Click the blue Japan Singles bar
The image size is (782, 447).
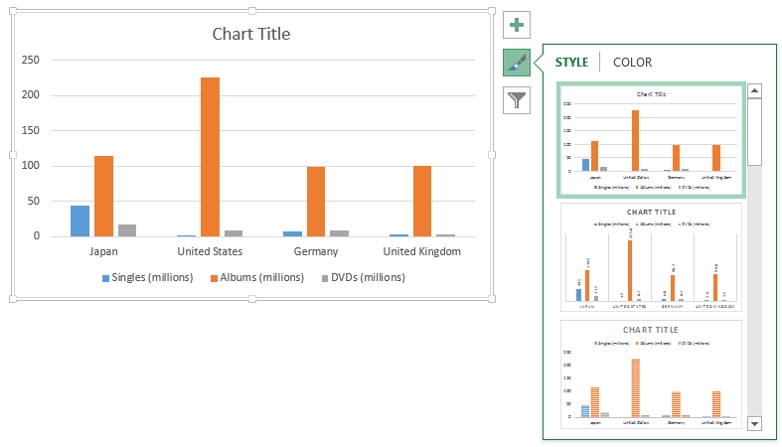[x=80, y=221]
